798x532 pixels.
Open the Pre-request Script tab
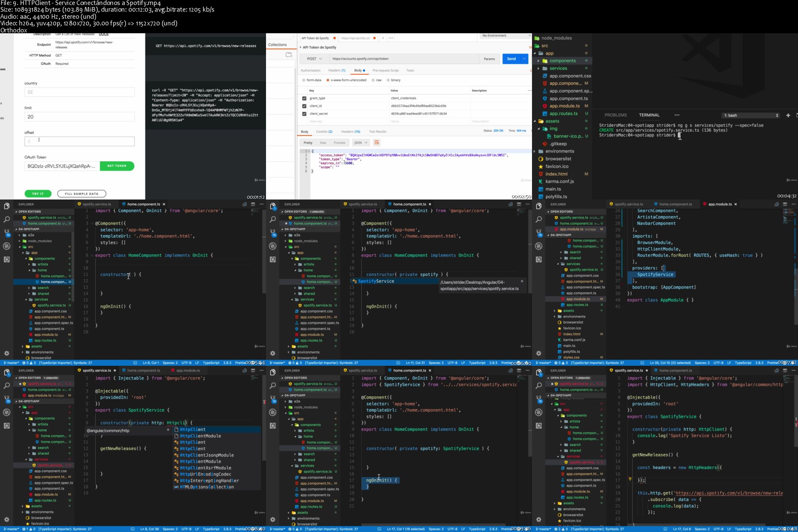(x=386, y=71)
